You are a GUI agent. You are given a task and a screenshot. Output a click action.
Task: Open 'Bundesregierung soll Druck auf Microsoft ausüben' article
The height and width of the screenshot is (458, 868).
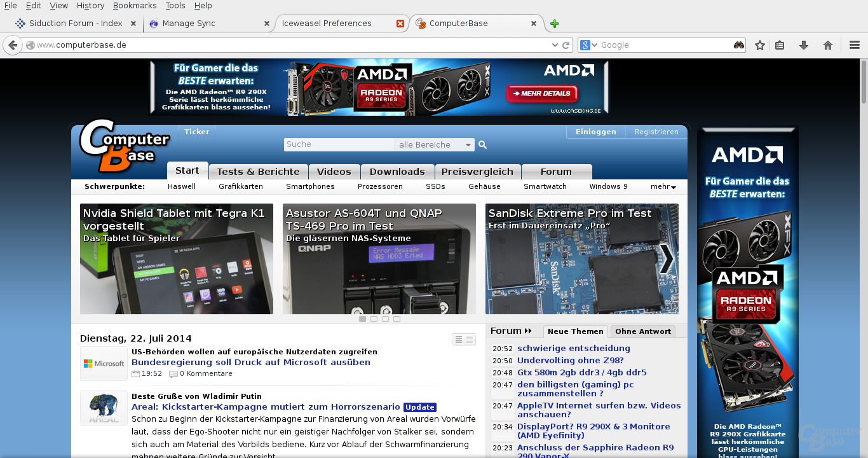pyautogui.click(x=251, y=363)
